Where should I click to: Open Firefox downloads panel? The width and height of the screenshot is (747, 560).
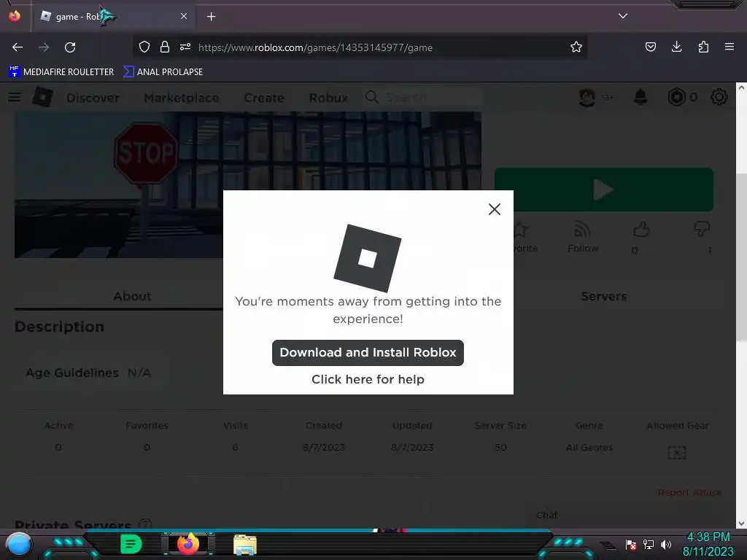coord(676,47)
